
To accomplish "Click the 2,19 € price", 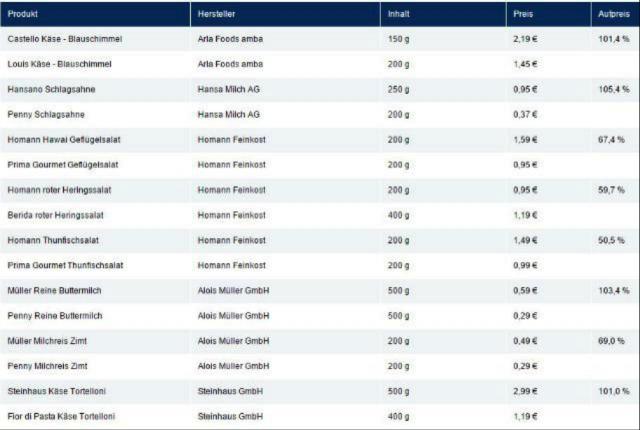I will click(x=525, y=39).
